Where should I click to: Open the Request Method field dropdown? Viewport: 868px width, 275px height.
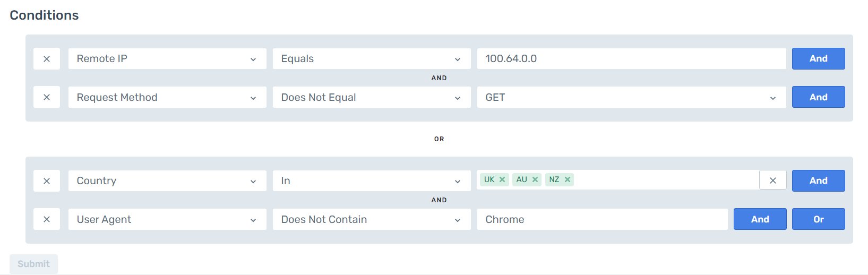[x=167, y=98]
